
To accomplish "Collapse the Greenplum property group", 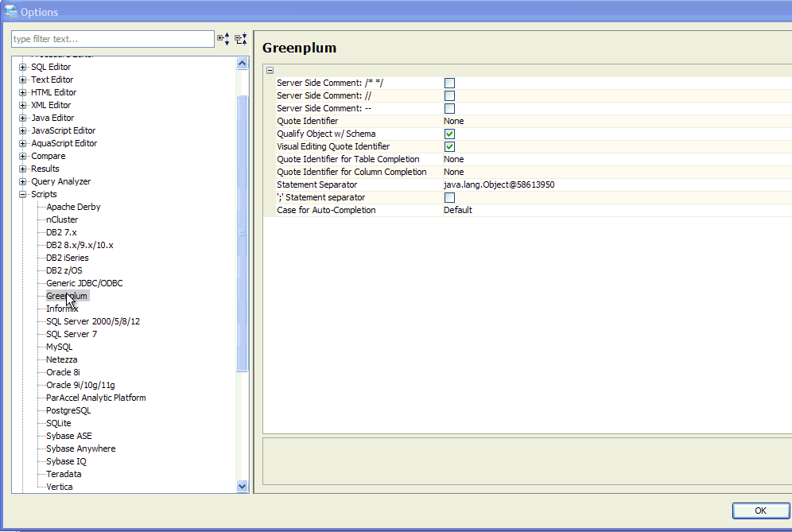I will 270,70.
